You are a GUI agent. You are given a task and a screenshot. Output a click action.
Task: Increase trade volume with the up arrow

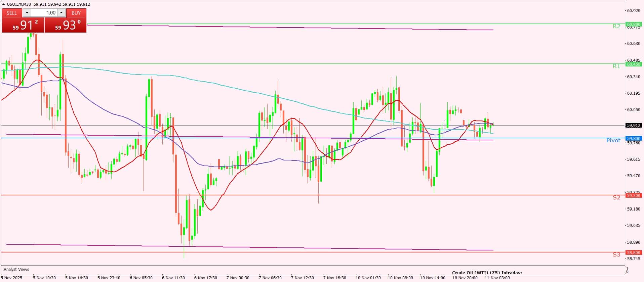point(61,13)
